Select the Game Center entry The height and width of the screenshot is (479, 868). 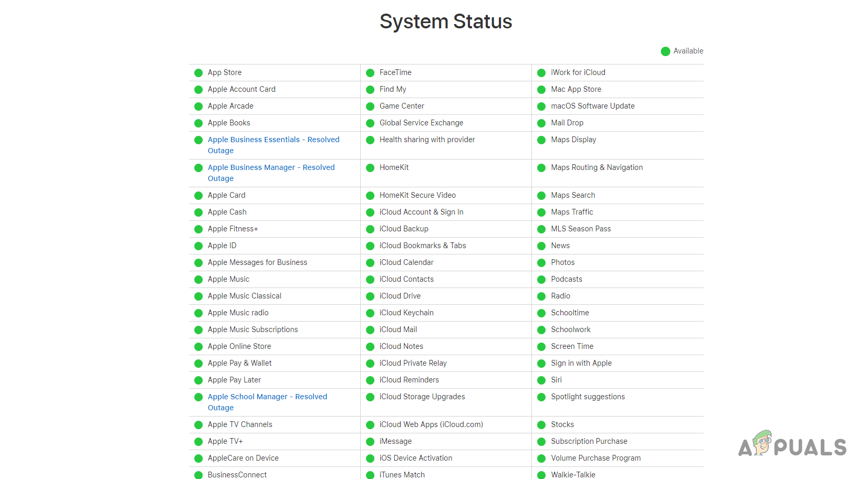[402, 106]
